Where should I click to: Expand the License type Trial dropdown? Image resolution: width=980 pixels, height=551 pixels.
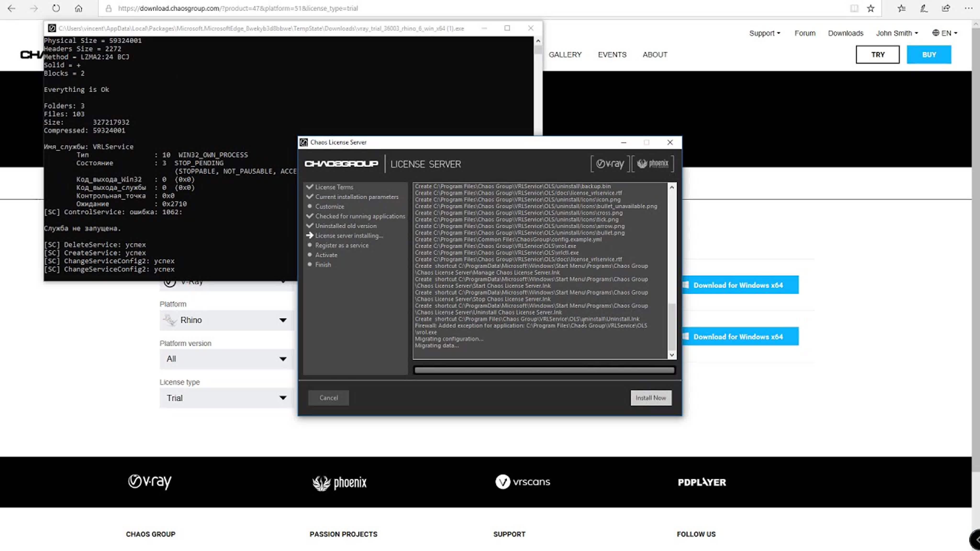point(227,398)
